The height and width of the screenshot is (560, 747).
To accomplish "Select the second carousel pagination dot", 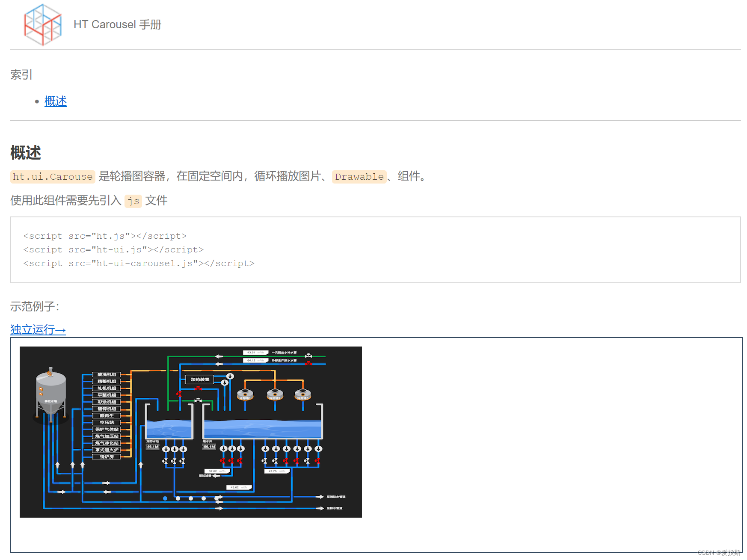I will point(178,498).
